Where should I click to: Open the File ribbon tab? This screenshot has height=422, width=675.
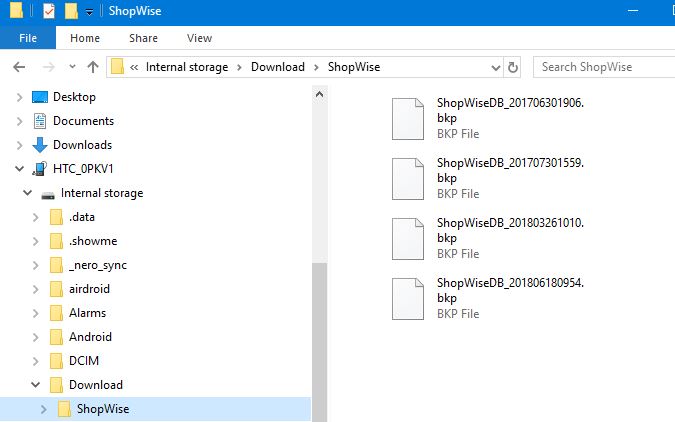click(28, 38)
